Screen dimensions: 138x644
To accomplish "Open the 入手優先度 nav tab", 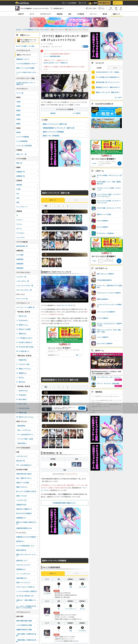I will coord(80,14).
